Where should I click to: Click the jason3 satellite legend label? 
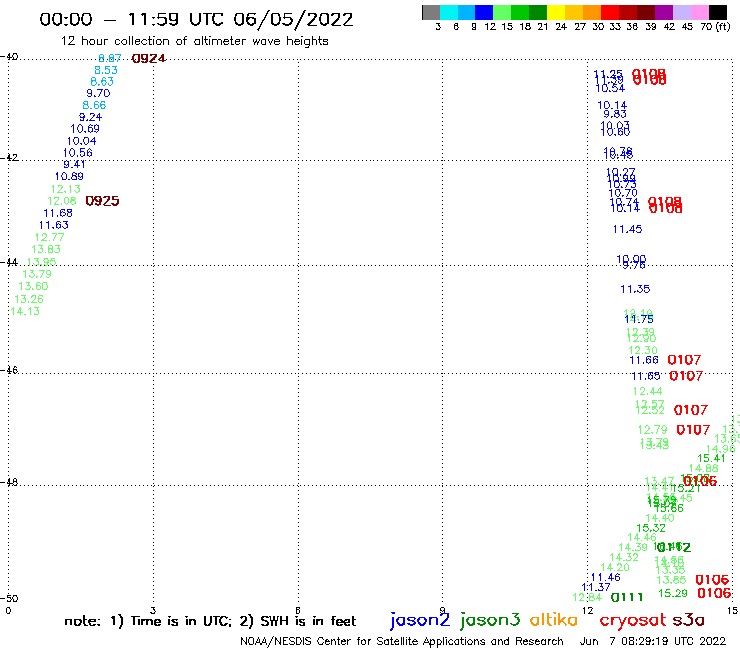[x=490, y=620]
